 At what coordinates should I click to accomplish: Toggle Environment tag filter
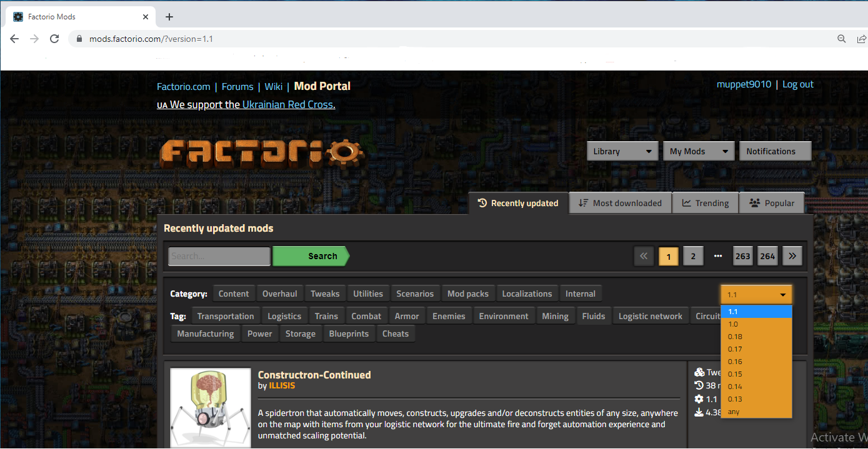[x=504, y=316]
